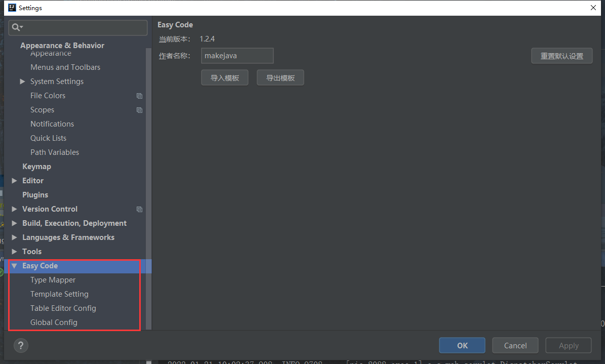
Task: Select Version Control category label
Action: pyautogui.click(x=50, y=209)
